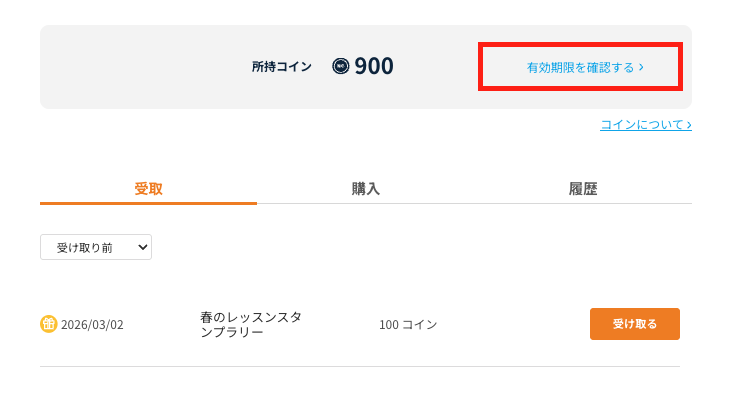
Task: Open the 購入 tab
Action: point(366,189)
